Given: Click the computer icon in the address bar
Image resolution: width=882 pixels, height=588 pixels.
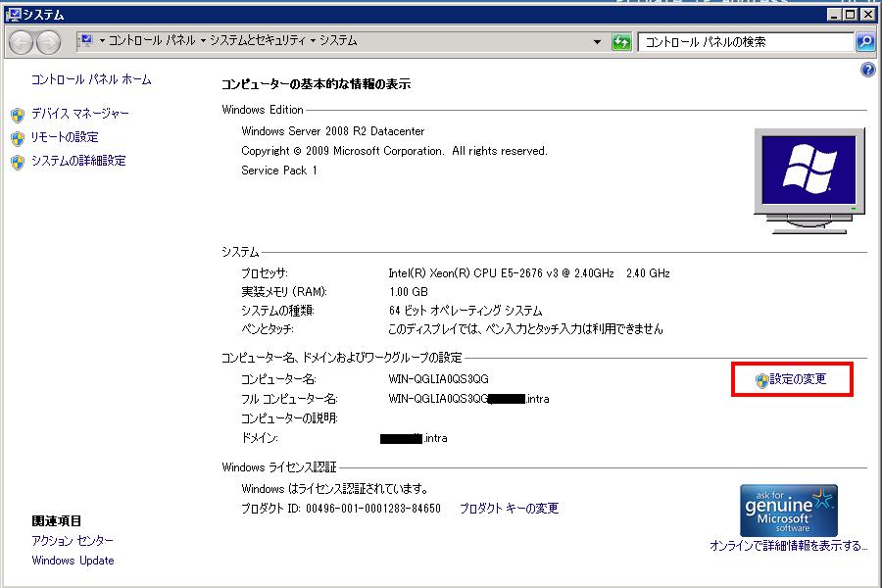Looking at the screenshot, I should click(x=84, y=41).
